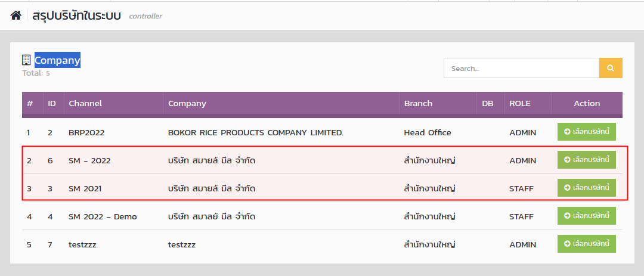This screenshot has width=644, height=276.
Task: Click the DB column header
Action: pos(488,104)
